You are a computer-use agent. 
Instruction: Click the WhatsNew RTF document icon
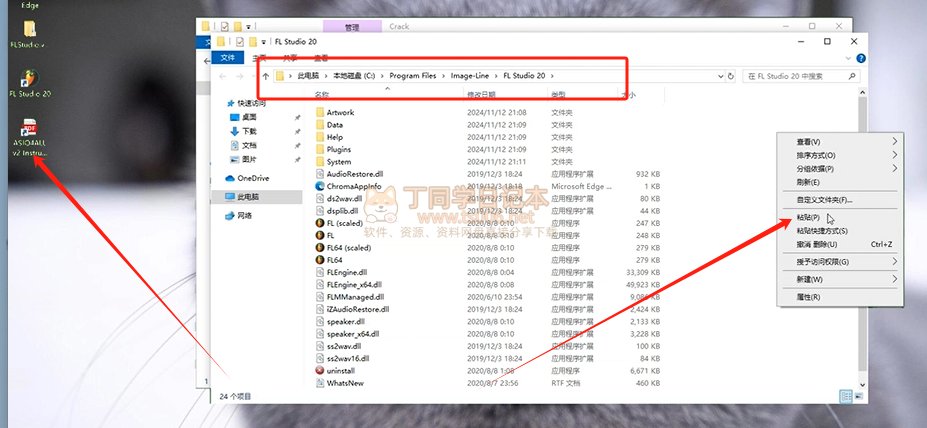320,383
